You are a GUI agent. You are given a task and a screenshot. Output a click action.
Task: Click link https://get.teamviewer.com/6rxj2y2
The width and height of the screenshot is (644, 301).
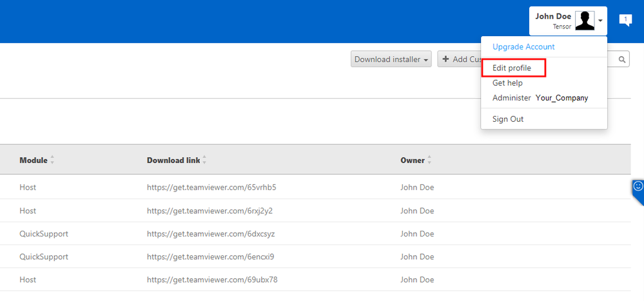tap(210, 211)
